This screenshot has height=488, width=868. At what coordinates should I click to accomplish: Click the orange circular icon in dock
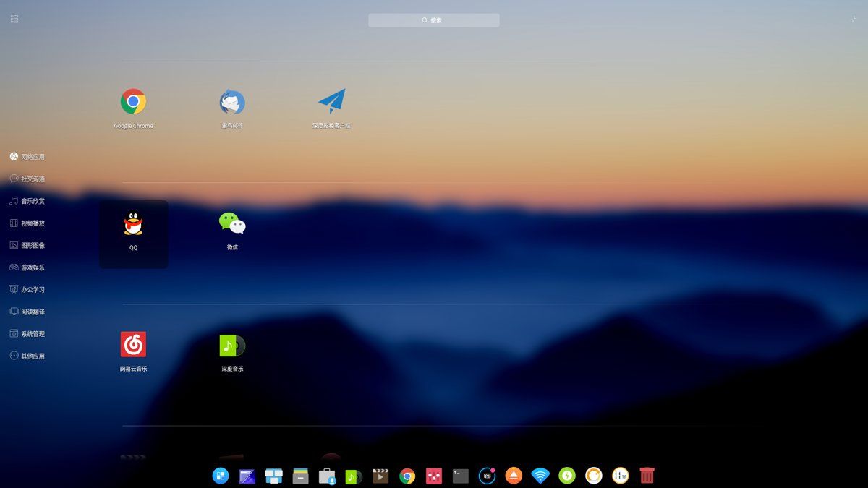point(594,476)
